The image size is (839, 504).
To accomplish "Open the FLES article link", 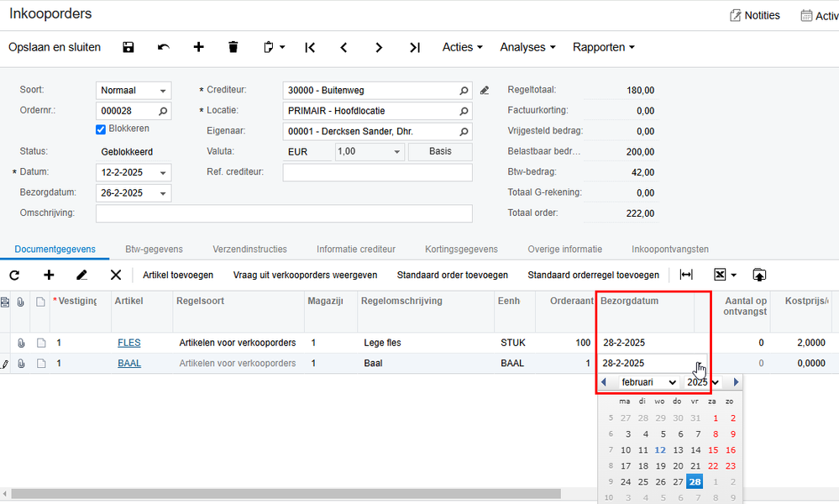I will 129,343.
